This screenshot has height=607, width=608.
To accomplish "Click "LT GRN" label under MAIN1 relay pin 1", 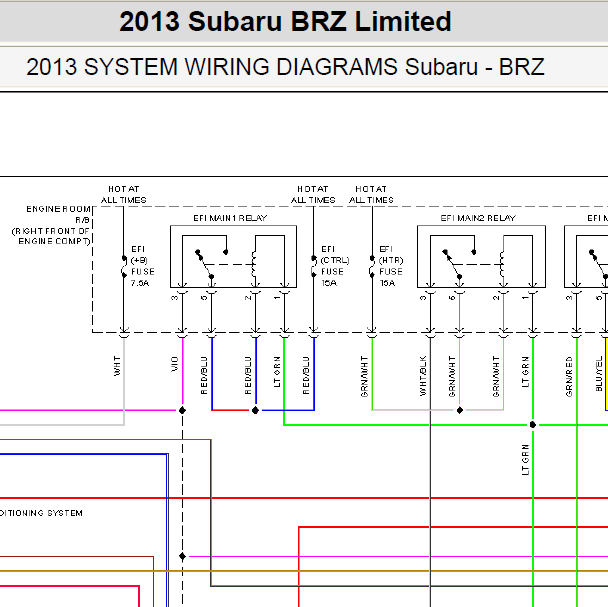I will click(276, 372).
